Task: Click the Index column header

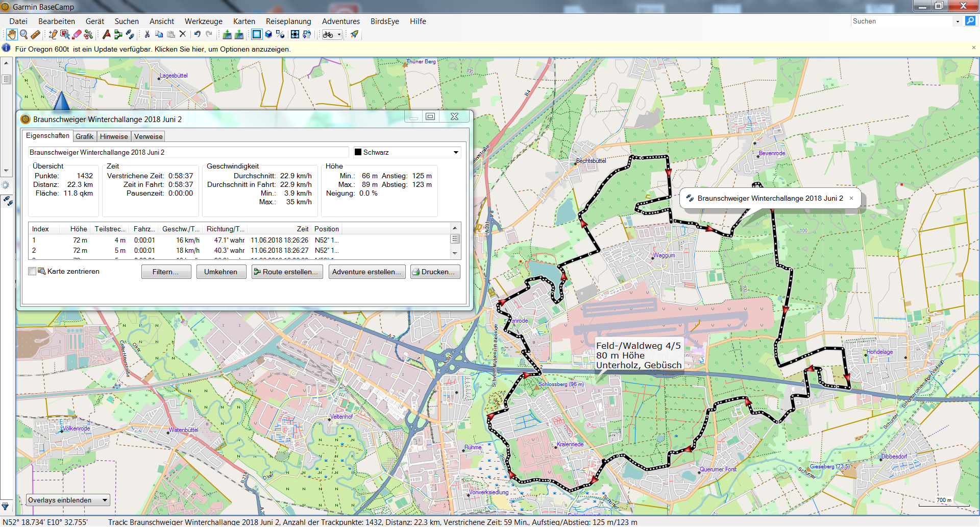Action: [43, 229]
